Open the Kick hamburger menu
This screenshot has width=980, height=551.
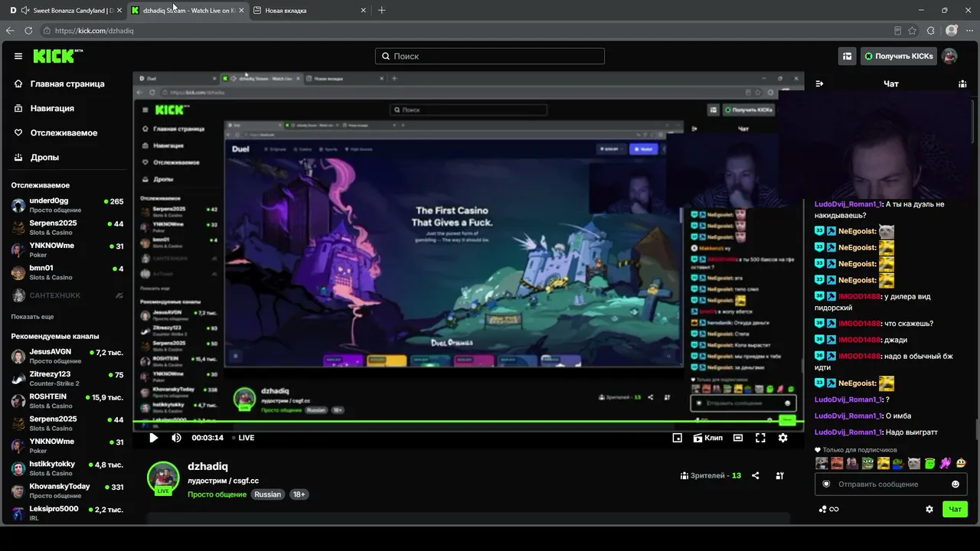tap(18, 56)
